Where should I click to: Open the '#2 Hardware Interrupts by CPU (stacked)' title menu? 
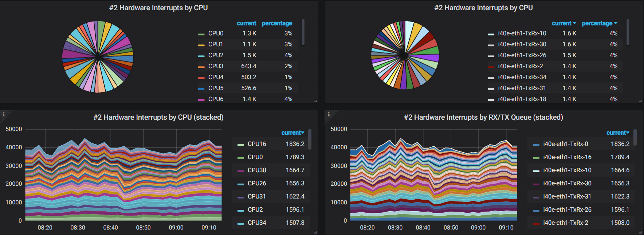(158, 117)
